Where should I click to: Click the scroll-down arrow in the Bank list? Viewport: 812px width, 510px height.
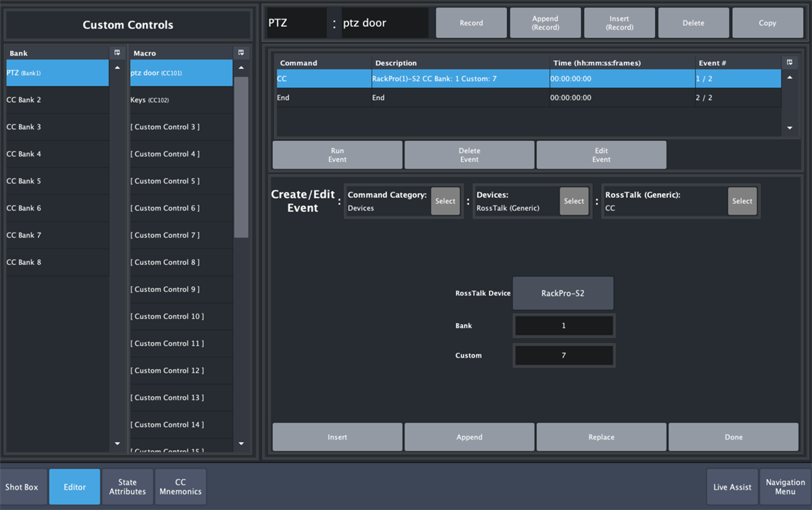point(117,444)
